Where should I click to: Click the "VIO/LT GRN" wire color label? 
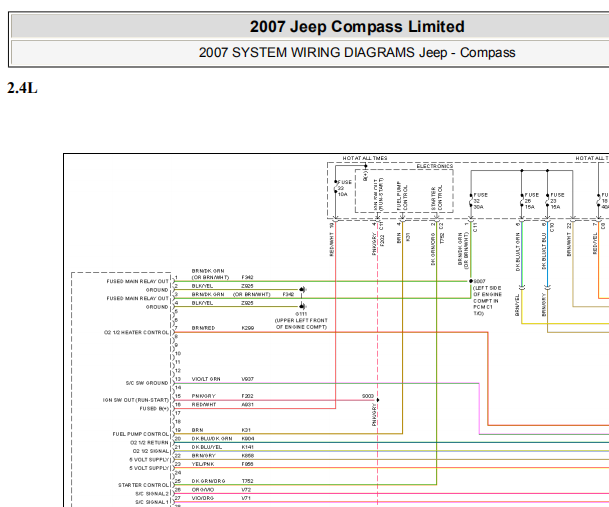click(x=206, y=379)
